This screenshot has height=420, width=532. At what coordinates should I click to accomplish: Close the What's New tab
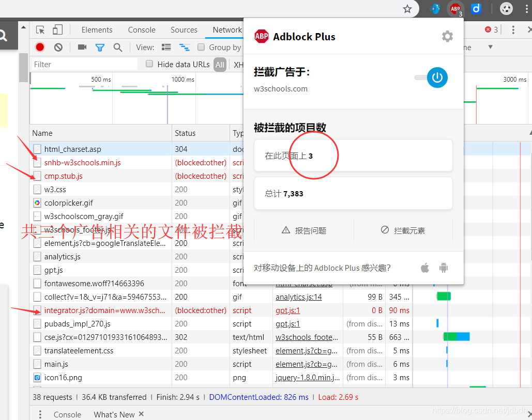[142, 414]
